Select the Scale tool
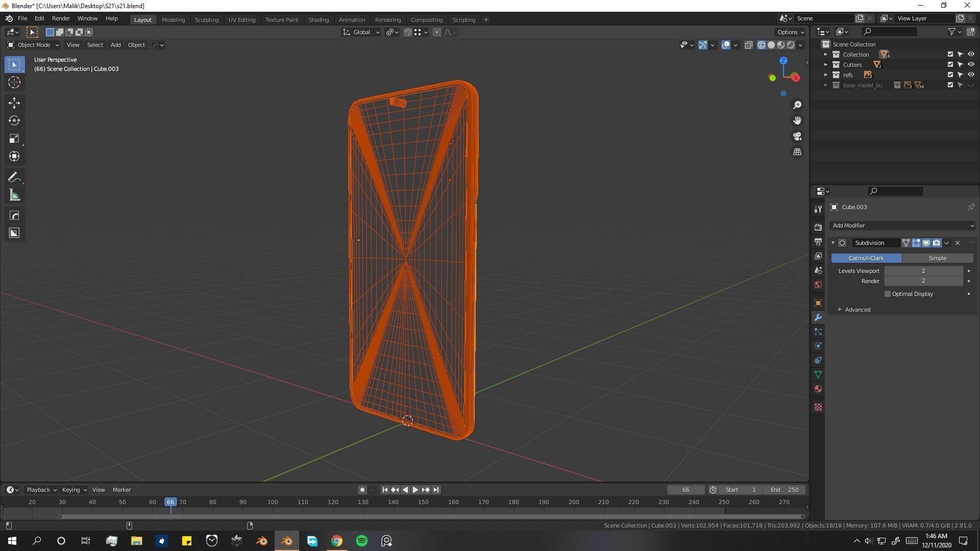980x551 pixels. tap(14, 139)
